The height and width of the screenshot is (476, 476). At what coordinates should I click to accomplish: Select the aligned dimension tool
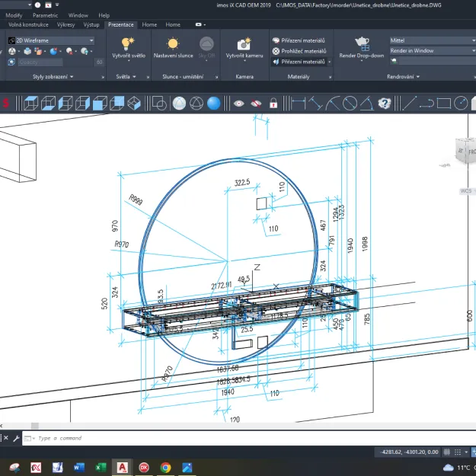(315, 104)
